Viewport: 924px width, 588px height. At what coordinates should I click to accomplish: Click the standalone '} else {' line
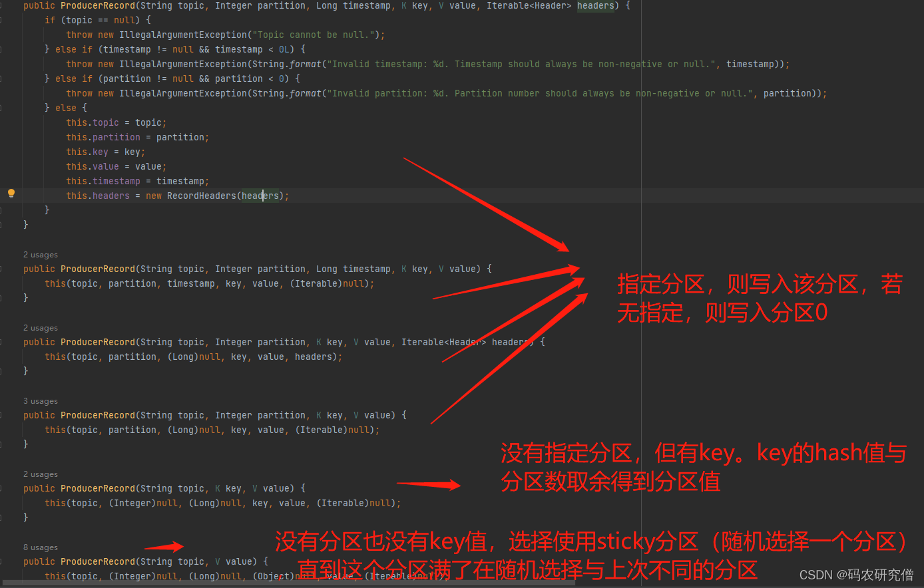66,108
